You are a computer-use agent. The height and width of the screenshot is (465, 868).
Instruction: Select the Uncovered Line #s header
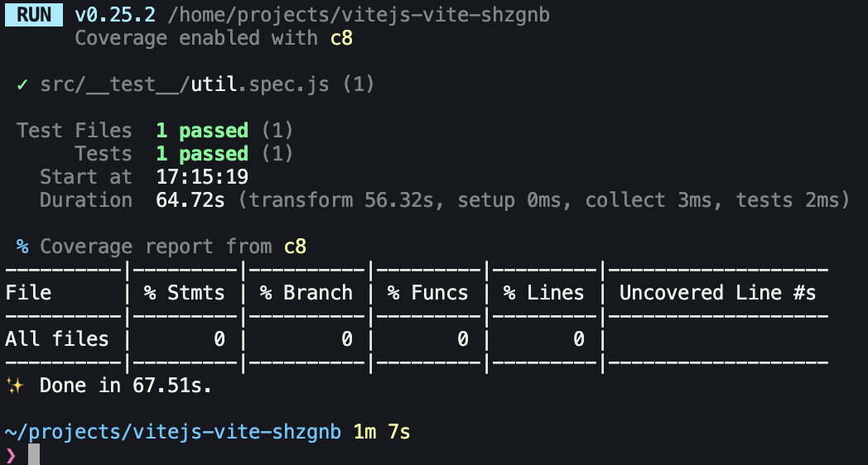pos(717,293)
